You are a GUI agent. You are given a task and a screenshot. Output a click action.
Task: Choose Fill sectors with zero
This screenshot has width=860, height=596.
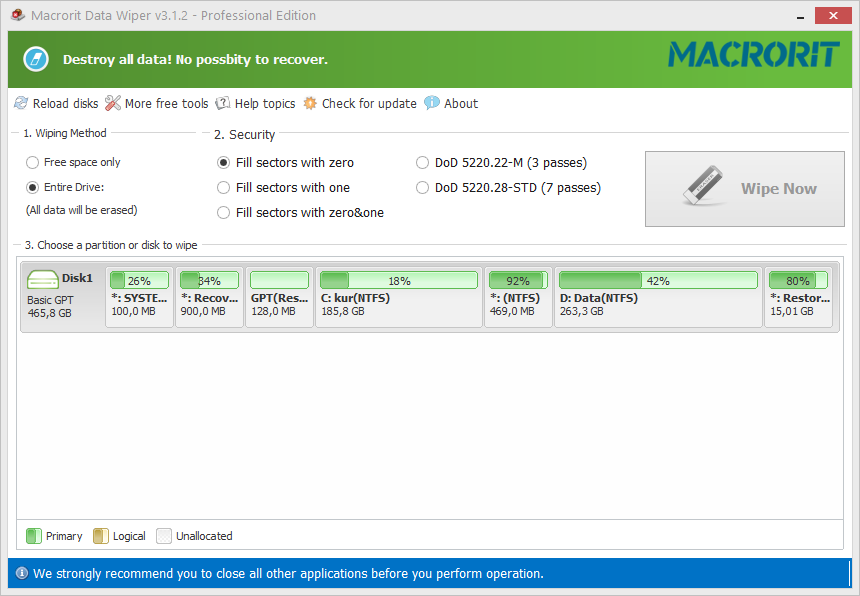285,163
